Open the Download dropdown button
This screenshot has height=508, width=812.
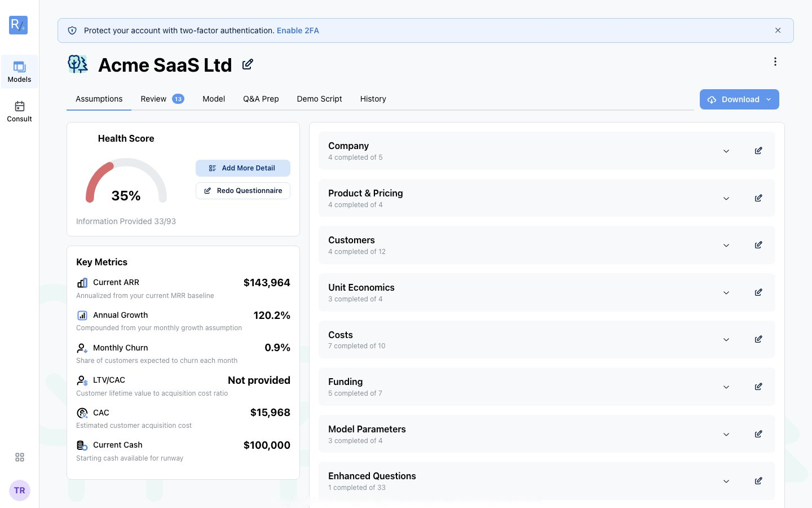pyautogui.click(x=739, y=99)
